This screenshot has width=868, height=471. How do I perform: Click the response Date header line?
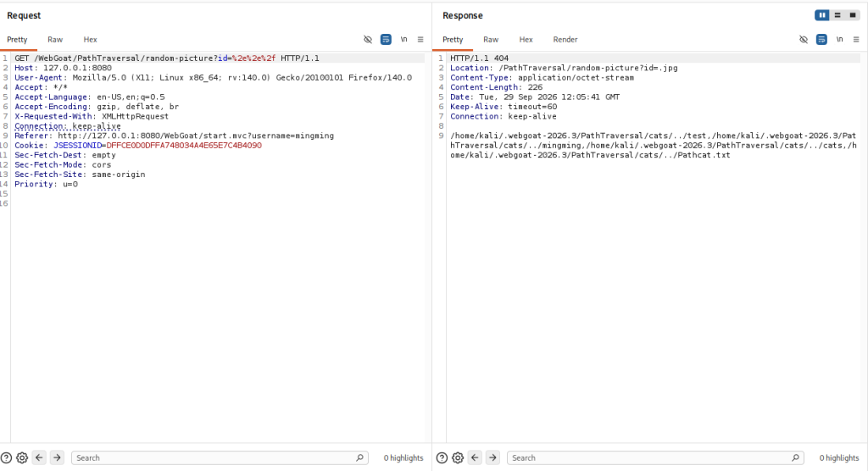[x=535, y=97]
